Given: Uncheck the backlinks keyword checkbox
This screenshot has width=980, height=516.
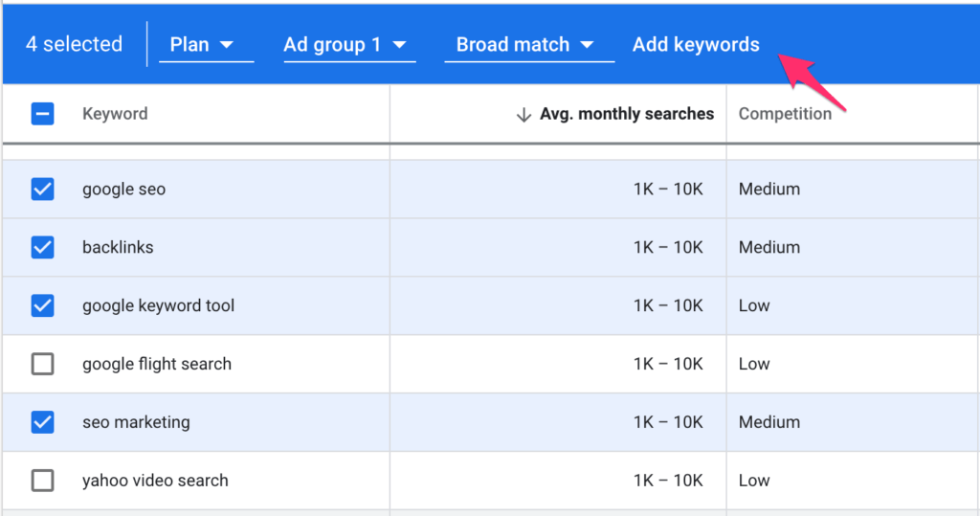Looking at the screenshot, I should click(x=42, y=247).
